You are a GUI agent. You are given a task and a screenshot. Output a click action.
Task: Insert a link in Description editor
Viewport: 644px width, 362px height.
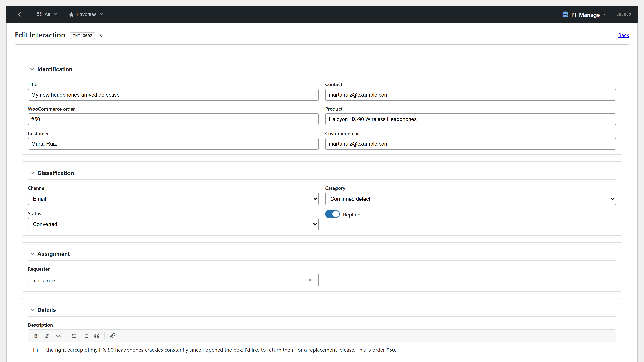point(112,336)
